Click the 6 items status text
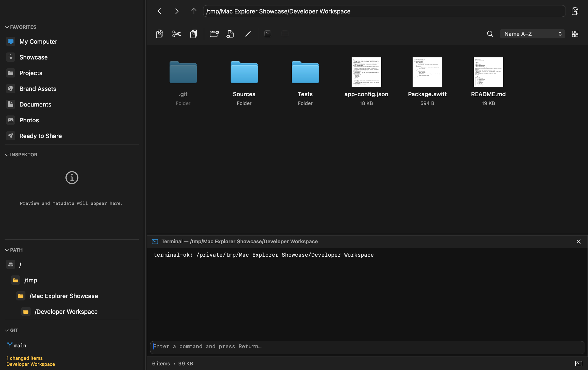 click(161, 364)
